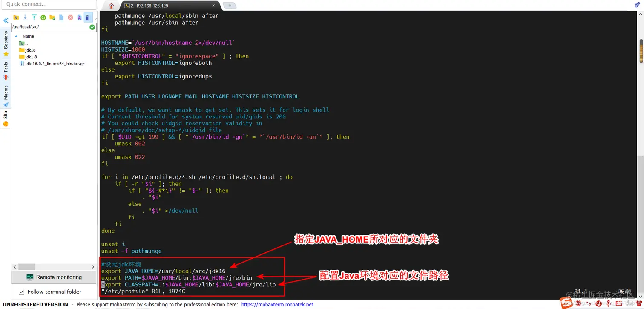
Task: Click the 'export PATH=$JAVA_HOME/bin' line
Action: point(177,278)
